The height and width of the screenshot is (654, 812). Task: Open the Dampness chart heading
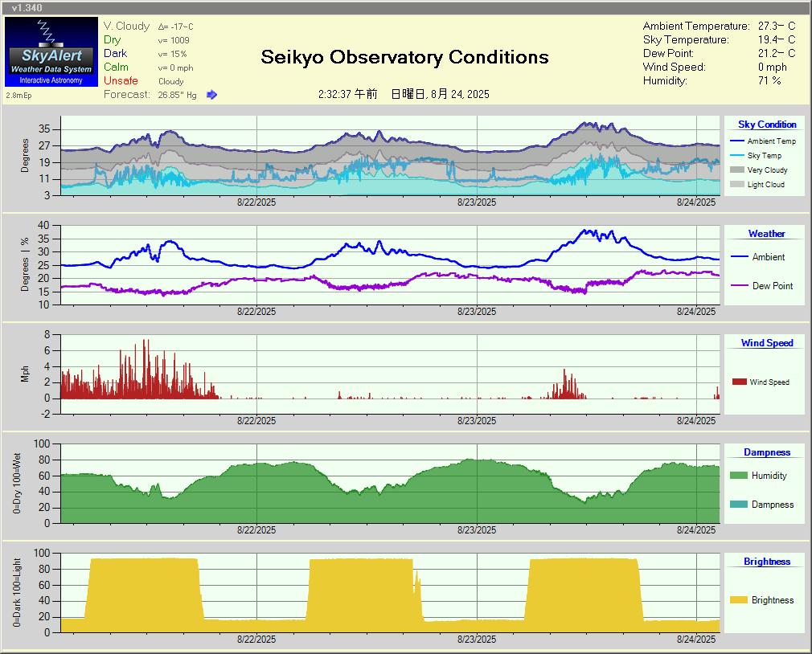[x=767, y=452]
